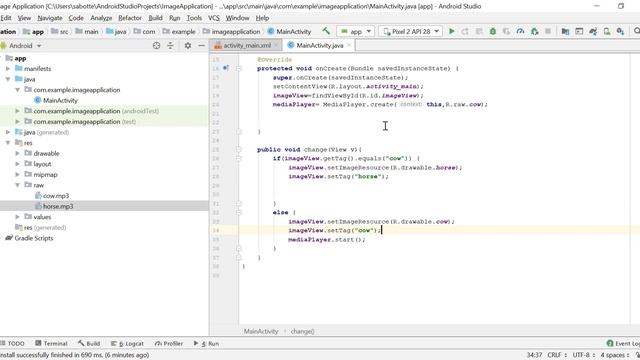This screenshot has height=360, width=640.
Task: Click the Search Everywhere magnifier icon
Action: pyautogui.click(x=636, y=31)
